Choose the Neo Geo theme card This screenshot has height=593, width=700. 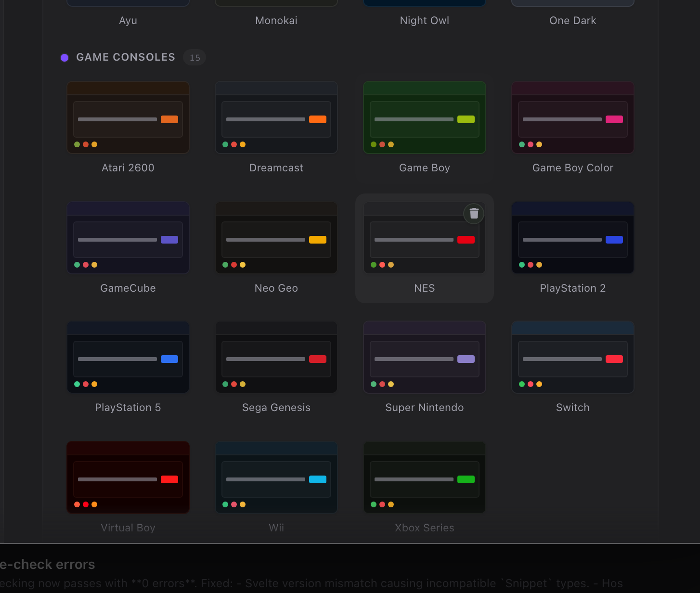pos(276,238)
